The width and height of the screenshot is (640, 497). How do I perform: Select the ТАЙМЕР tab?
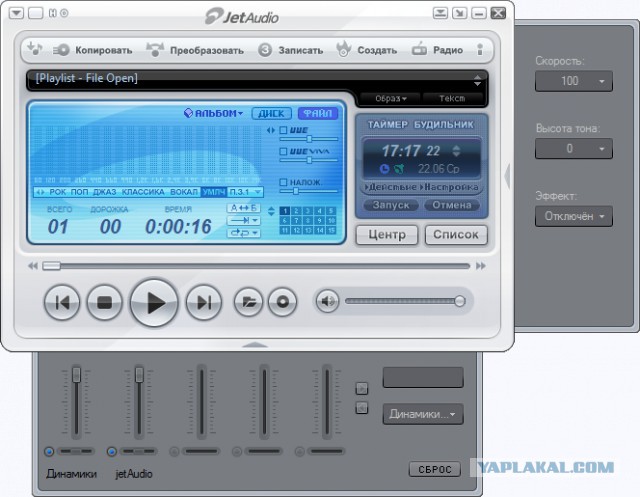click(x=387, y=124)
